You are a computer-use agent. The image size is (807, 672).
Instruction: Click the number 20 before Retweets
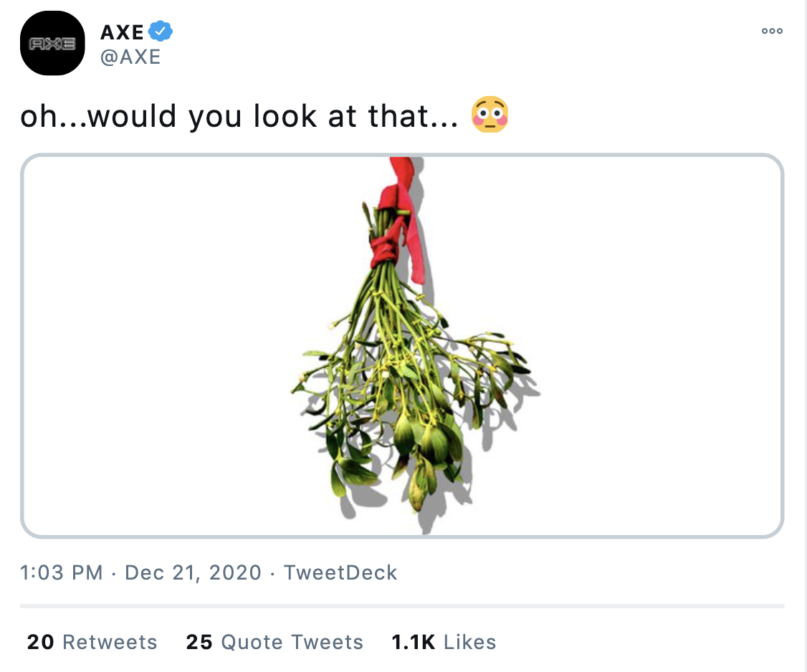point(40,642)
